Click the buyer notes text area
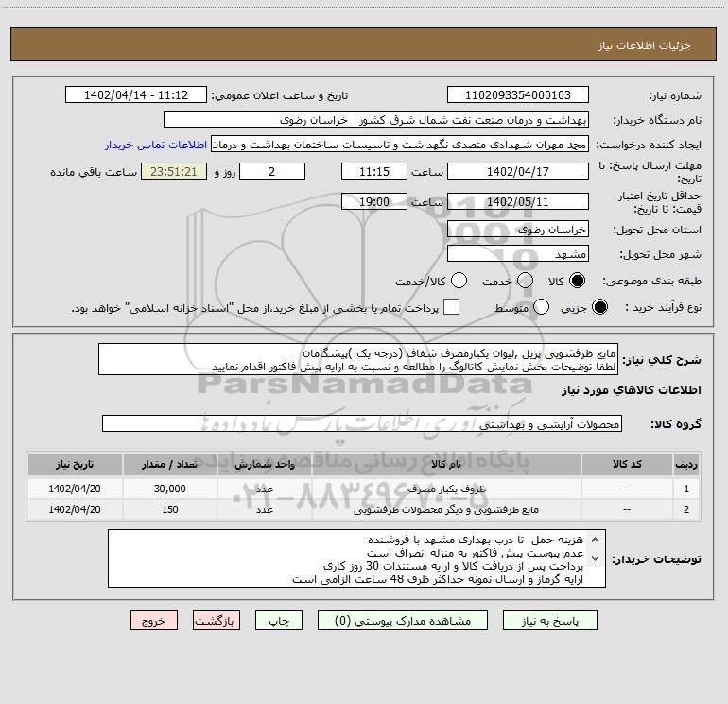This screenshot has width=728, height=704. click(x=356, y=558)
